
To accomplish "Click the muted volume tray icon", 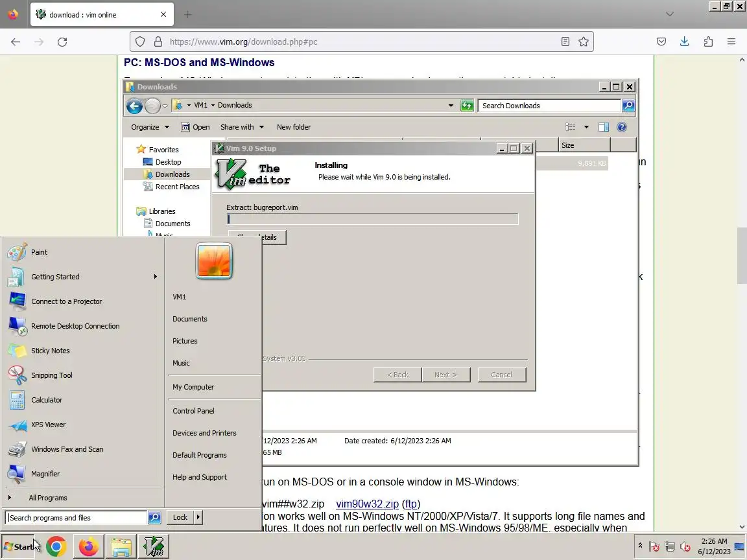I will 685,546.
